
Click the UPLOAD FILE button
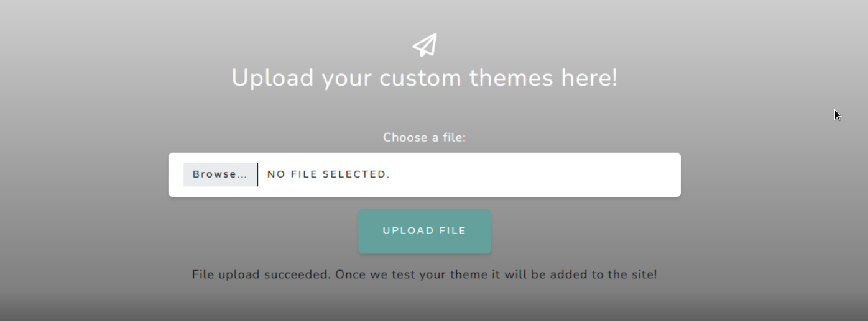click(x=424, y=231)
